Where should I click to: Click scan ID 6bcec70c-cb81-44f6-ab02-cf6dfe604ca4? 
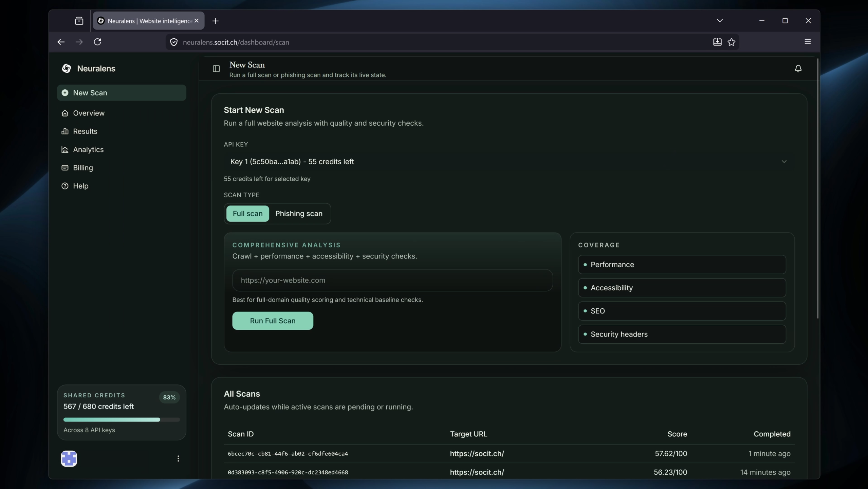coord(288,454)
